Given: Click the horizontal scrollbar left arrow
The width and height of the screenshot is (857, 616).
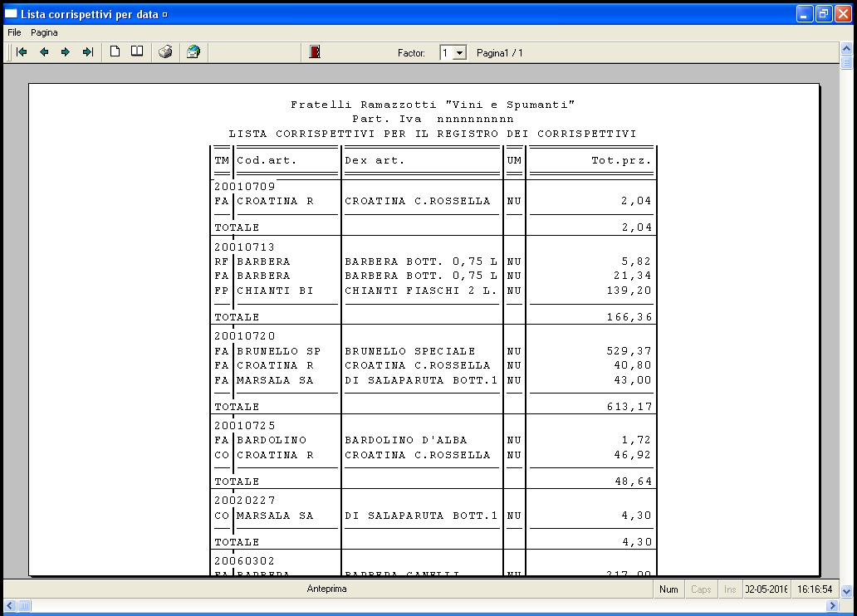Looking at the screenshot, I should click(x=10, y=605).
